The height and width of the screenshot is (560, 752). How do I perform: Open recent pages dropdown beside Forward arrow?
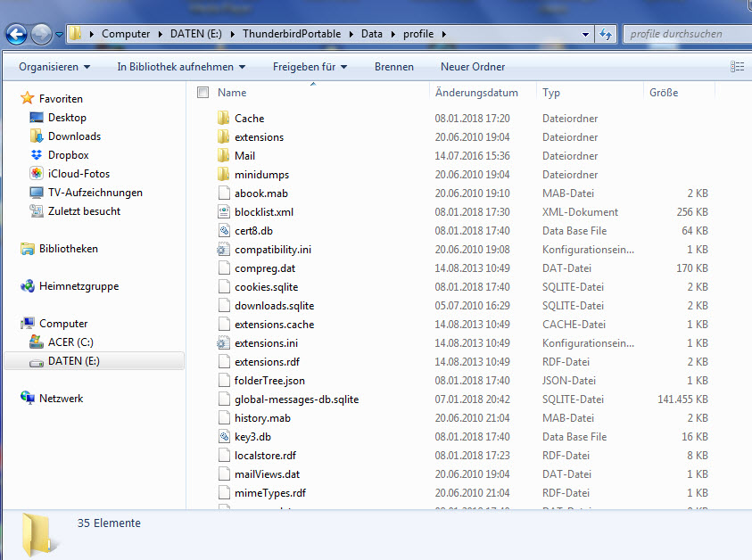coord(59,35)
